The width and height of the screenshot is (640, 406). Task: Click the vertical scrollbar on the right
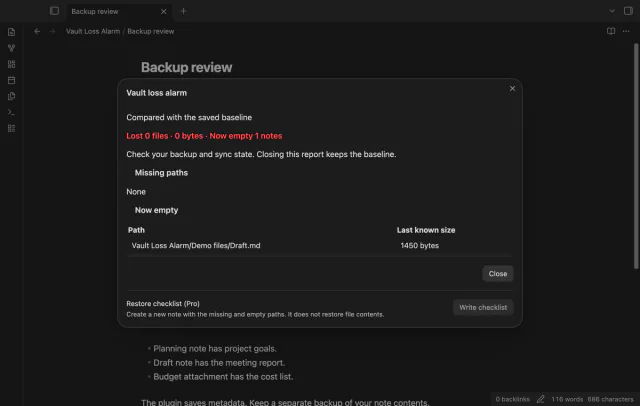point(636,155)
